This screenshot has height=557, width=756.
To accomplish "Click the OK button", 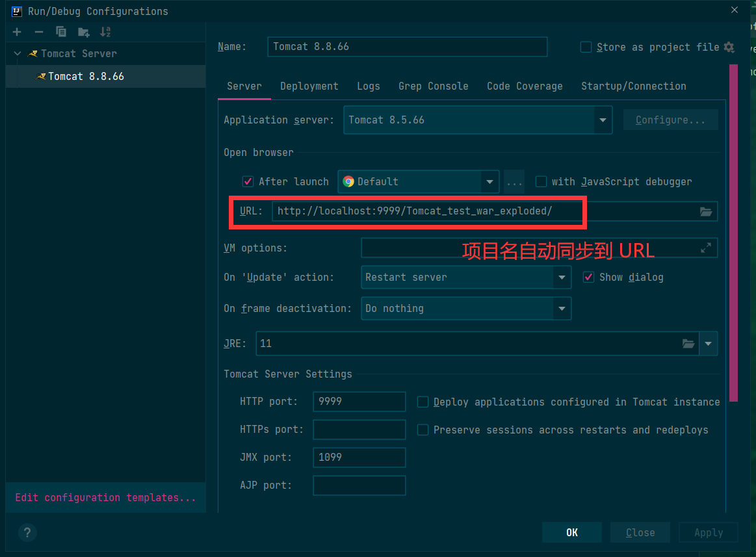I will click(x=572, y=532).
